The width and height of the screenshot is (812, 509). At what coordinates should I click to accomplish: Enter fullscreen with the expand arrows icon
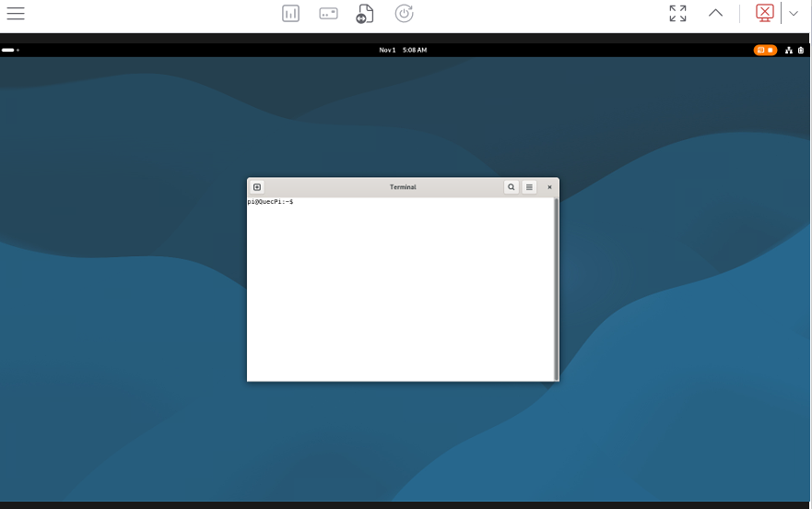pos(677,14)
